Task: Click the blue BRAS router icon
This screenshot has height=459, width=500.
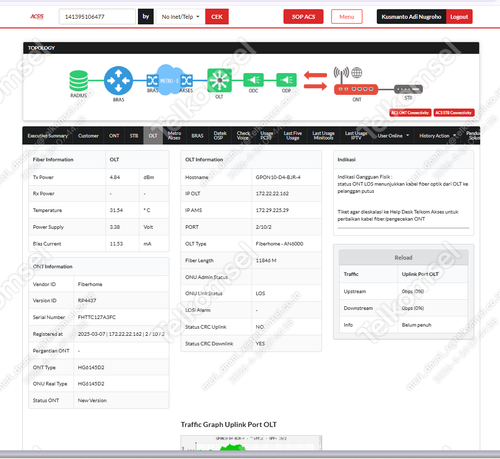Action: click(118, 80)
